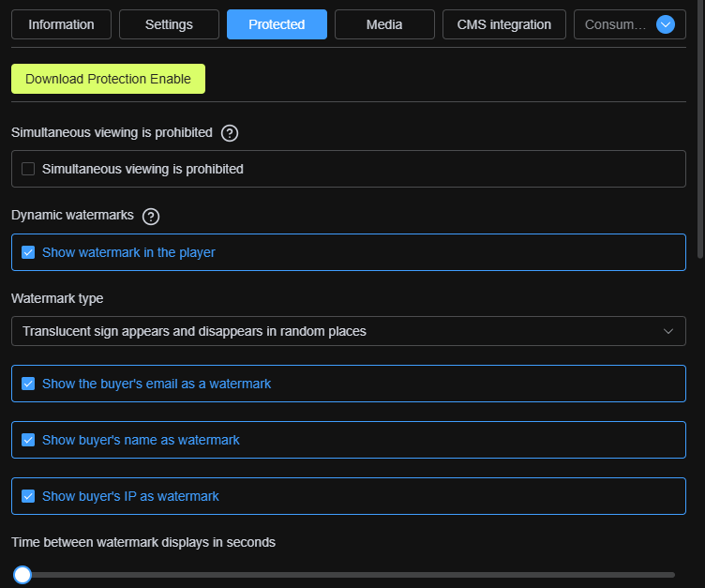The image size is (705, 588).
Task: Expand the blue tab overflow chevron button
Action: [665, 24]
